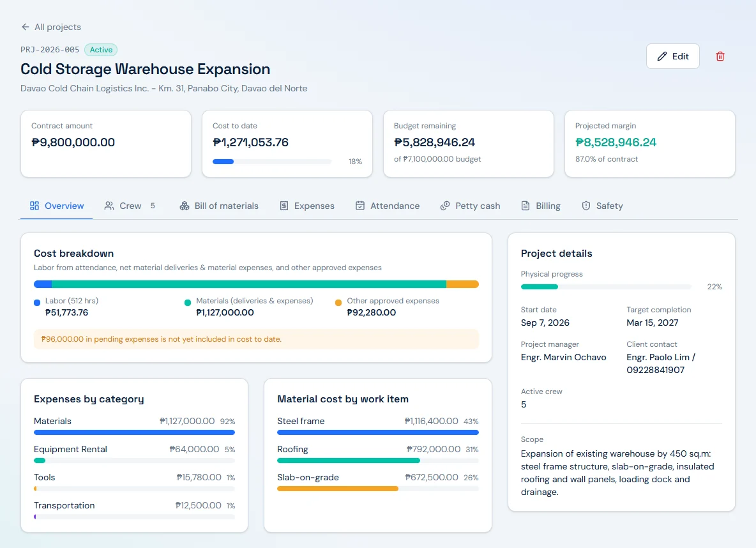
Task: Click the Roofing amount ₱792,000.00
Action: coord(434,449)
